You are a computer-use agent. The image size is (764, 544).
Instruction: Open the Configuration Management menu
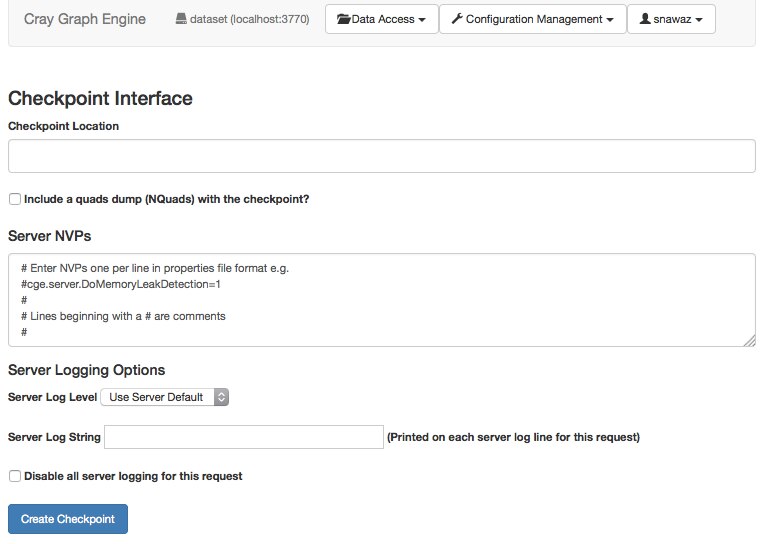(x=532, y=19)
